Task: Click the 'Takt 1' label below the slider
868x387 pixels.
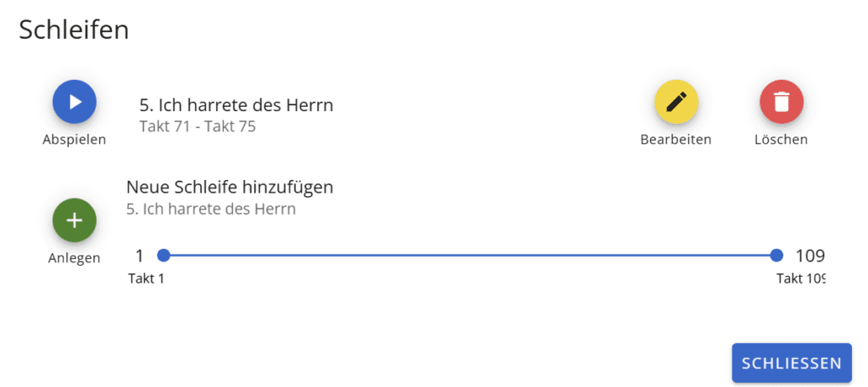Action: pos(146,278)
